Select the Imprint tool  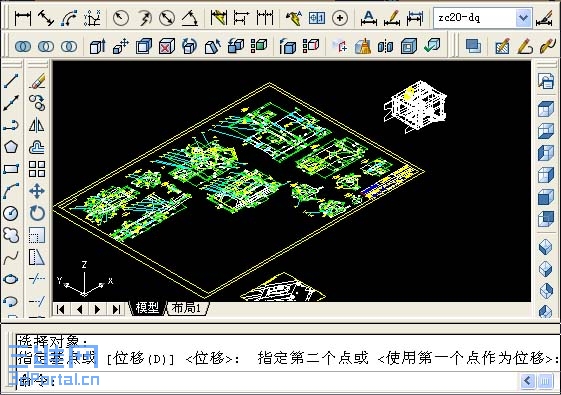tap(340, 46)
